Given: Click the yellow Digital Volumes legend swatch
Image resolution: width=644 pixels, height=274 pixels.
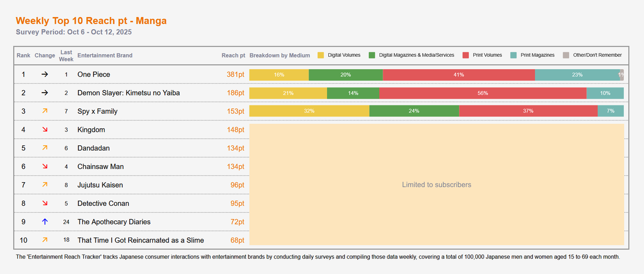Looking at the screenshot, I should point(321,55).
